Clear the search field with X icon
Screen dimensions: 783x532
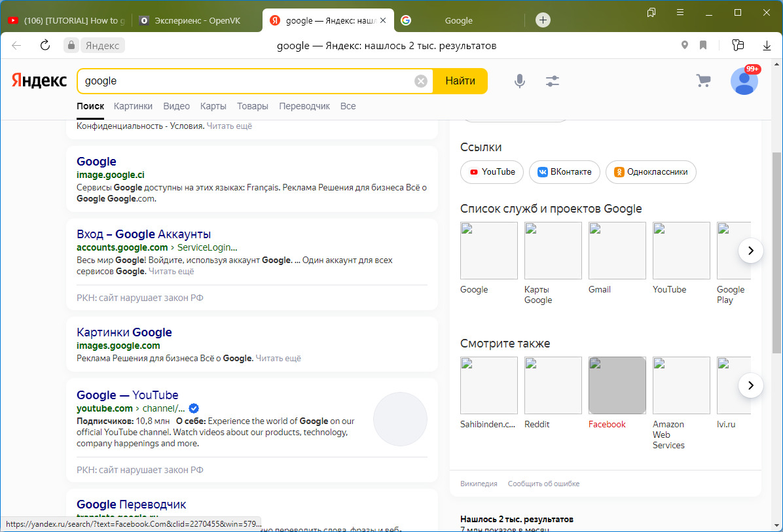pyautogui.click(x=421, y=81)
